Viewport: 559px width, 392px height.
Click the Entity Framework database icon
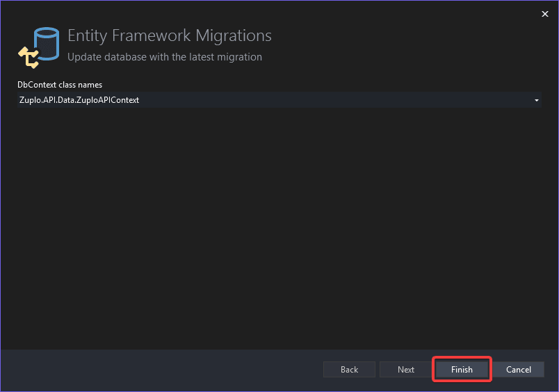[x=39, y=48]
